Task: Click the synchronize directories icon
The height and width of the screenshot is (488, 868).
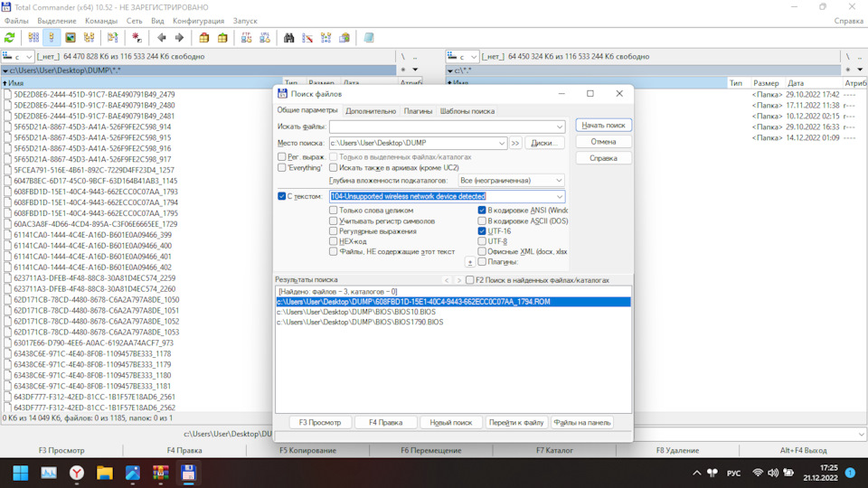Action: click(326, 38)
